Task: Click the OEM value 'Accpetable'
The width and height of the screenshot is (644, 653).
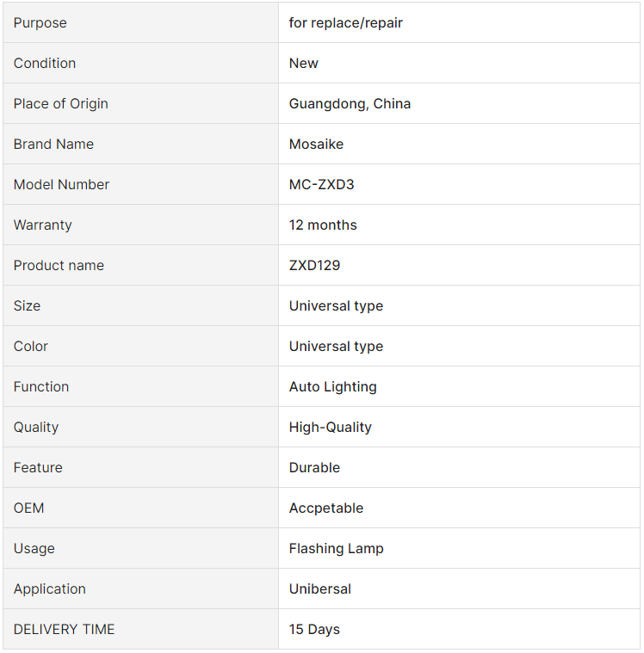Action: click(326, 508)
